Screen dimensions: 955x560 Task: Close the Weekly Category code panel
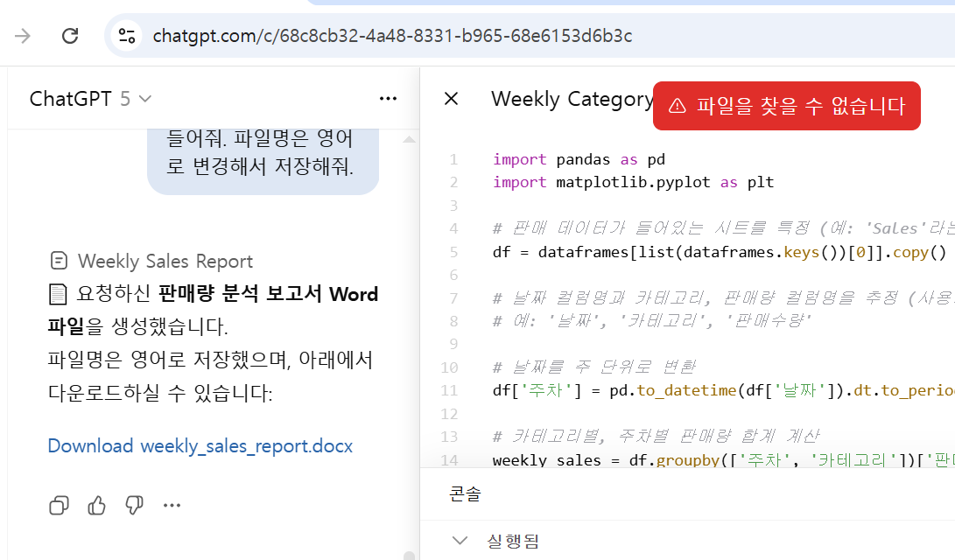[452, 99]
